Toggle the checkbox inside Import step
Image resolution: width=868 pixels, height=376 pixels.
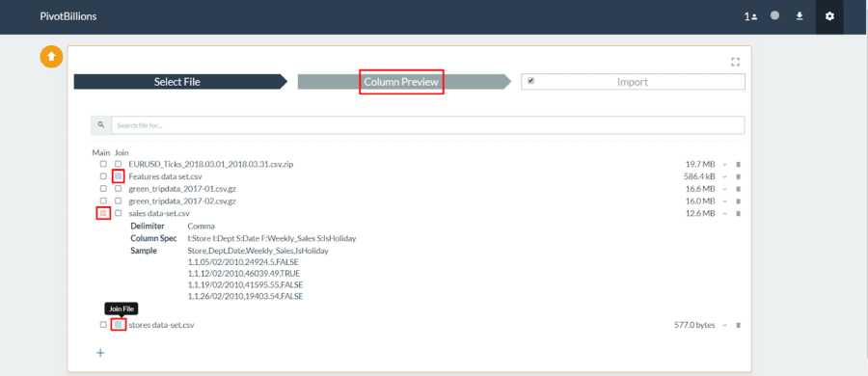[x=530, y=81]
